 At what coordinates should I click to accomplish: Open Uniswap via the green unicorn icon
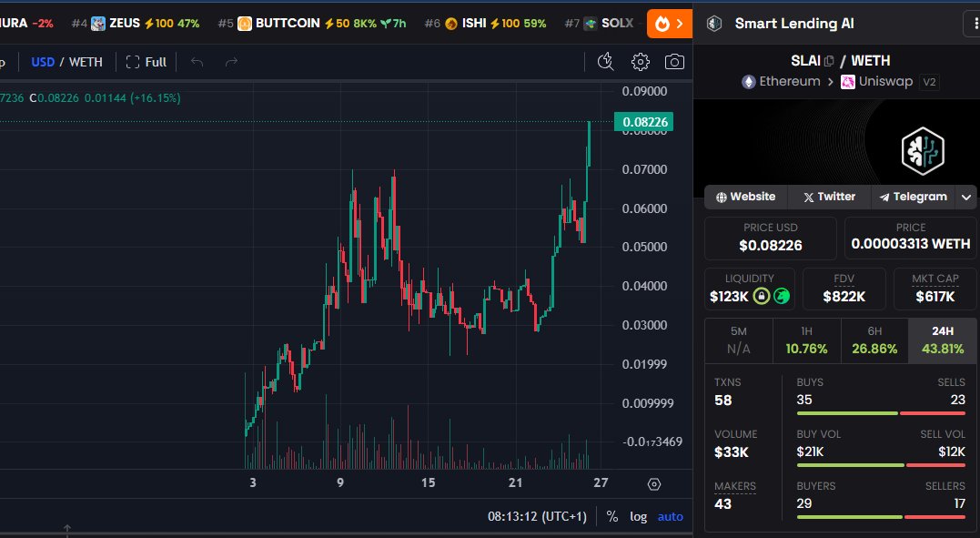coord(780,296)
